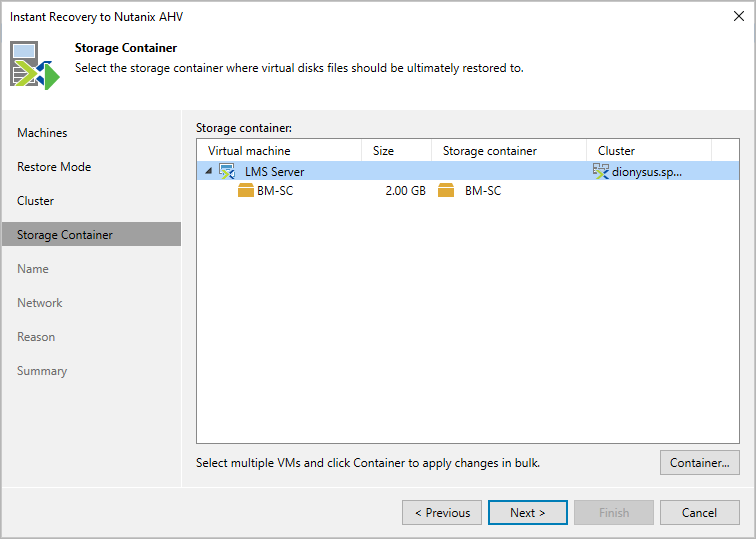Open the Machines wizard step
756x539 pixels.
click(42, 133)
